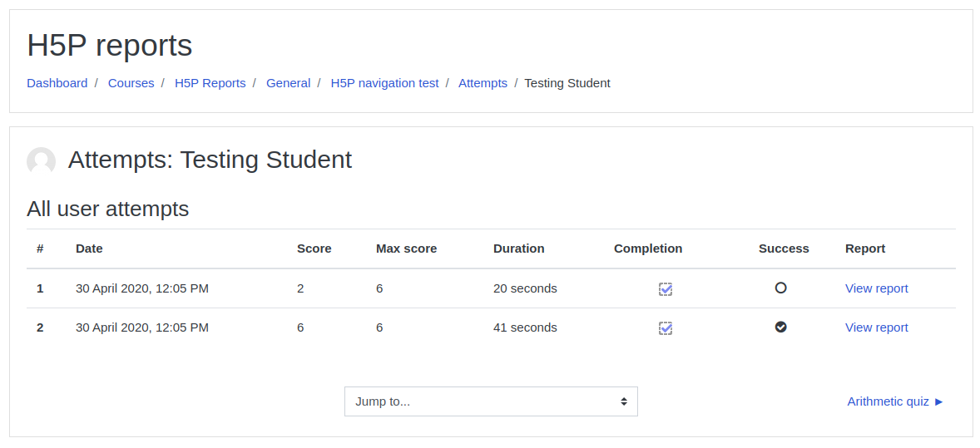Navigate to the General breadcrumb
Viewport: 980px width, 448px height.
(288, 83)
